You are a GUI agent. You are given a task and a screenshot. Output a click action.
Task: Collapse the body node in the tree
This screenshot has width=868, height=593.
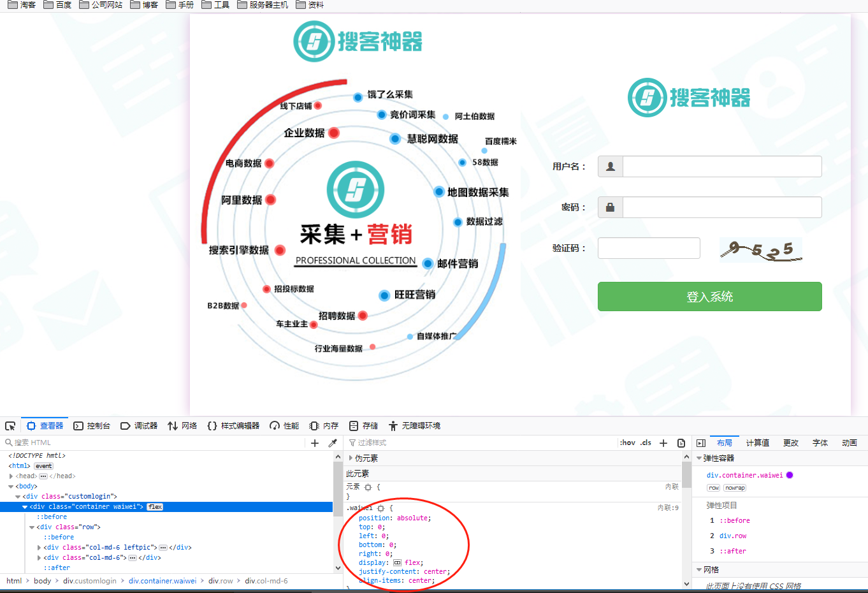(x=11, y=486)
